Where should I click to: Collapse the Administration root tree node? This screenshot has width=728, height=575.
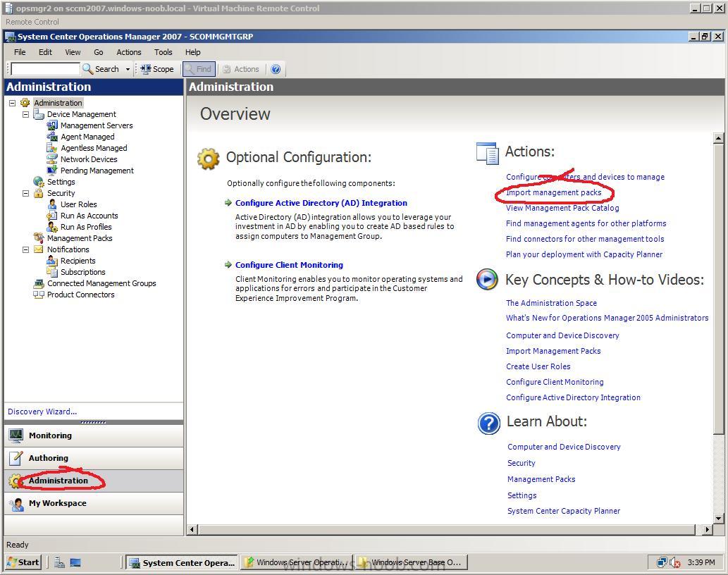[13, 103]
